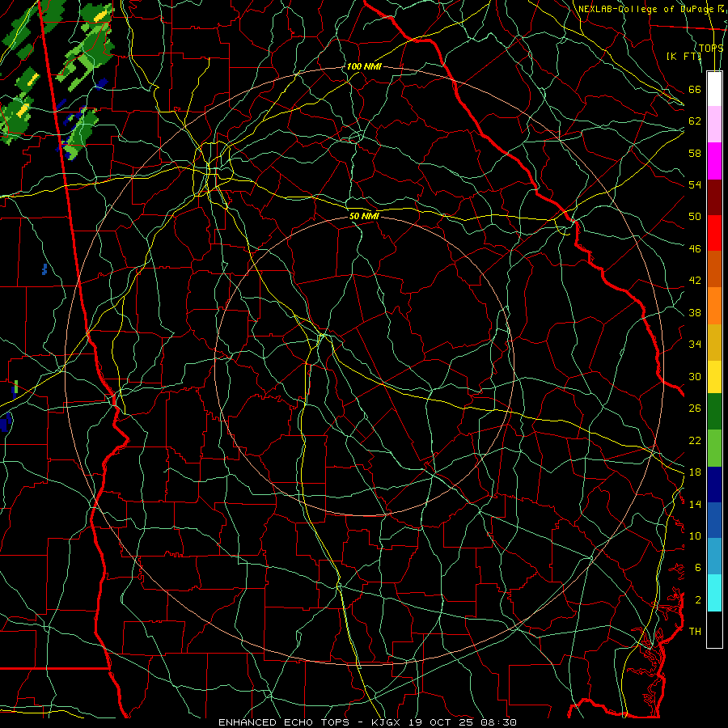This screenshot has width=728, height=728.
Task: Click the black TH legend swatch
Action: pyautogui.click(x=714, y=629)
